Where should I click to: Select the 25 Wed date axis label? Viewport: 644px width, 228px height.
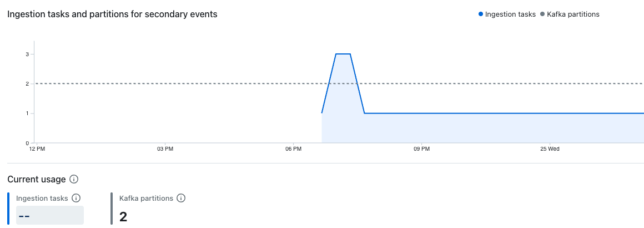tap(549, 149)
